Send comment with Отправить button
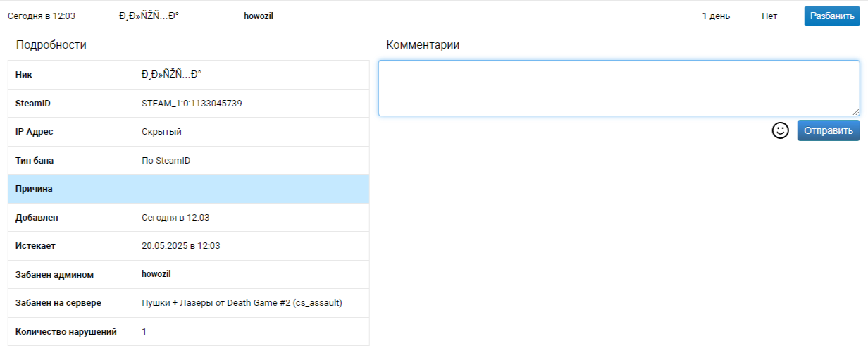Viewport: 868px width, 351px height. (x=829, y=130)
